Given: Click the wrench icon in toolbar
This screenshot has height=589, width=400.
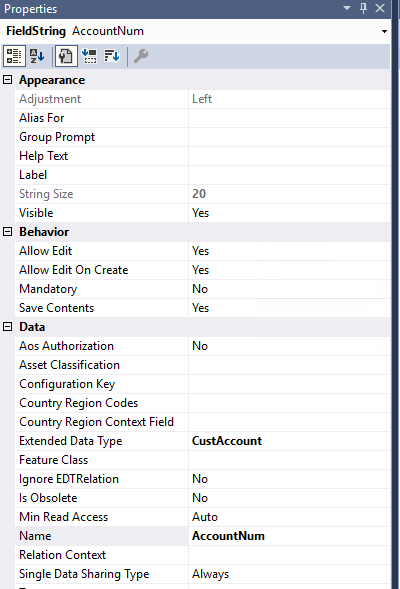Looking at the screenshot, I should 141,56.
